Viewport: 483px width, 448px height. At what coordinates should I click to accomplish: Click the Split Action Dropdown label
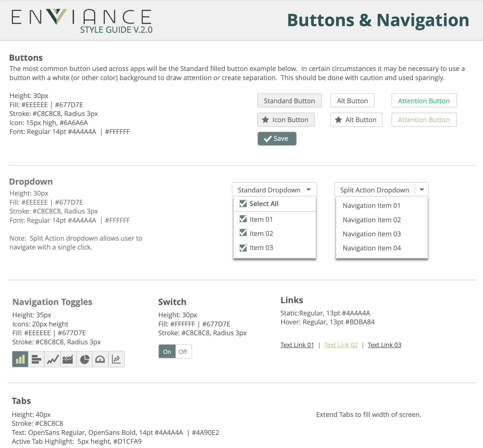375,190
